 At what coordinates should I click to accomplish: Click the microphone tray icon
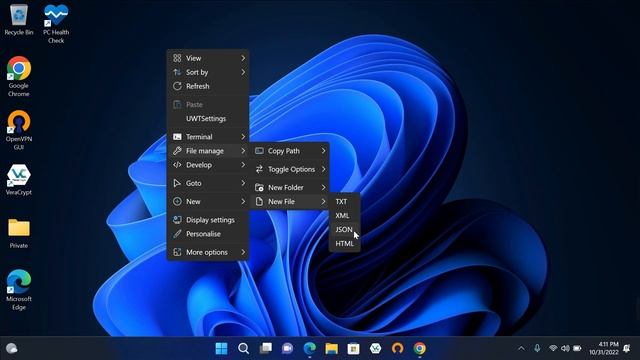click(x=537, y=348)
